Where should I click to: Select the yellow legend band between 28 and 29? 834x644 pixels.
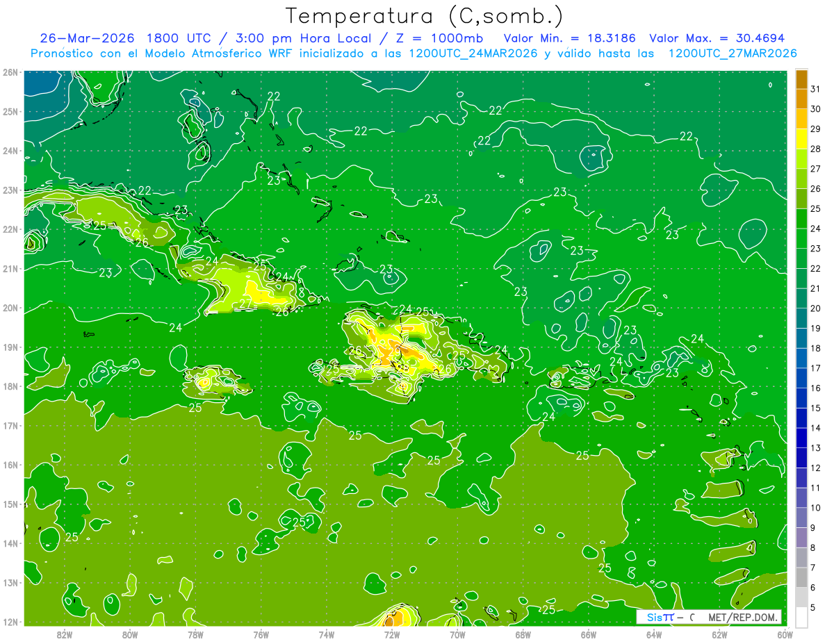[801, 139]
